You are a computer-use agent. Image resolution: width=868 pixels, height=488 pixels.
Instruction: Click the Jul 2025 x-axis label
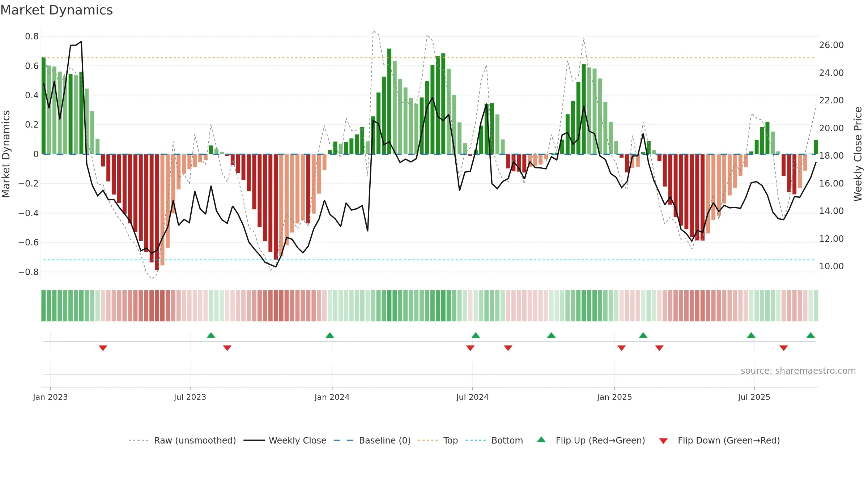click(754, 397)
